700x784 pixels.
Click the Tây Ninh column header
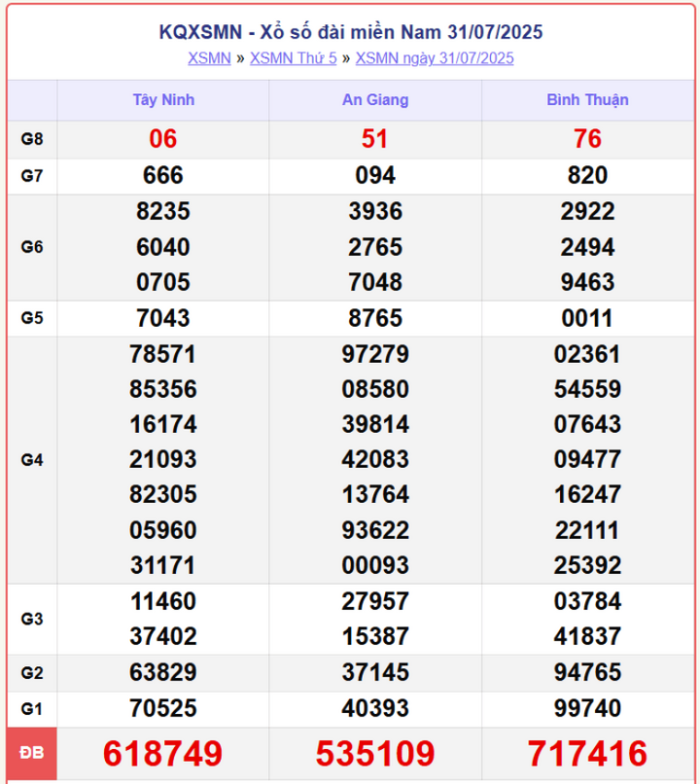163,100
